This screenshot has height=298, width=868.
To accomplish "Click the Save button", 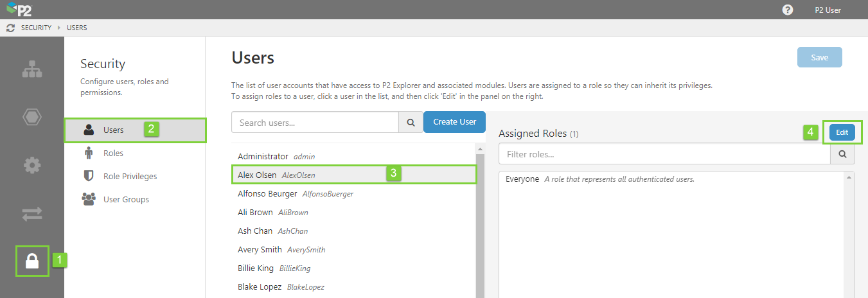I will pyautogui.click(x=819, y=57).
